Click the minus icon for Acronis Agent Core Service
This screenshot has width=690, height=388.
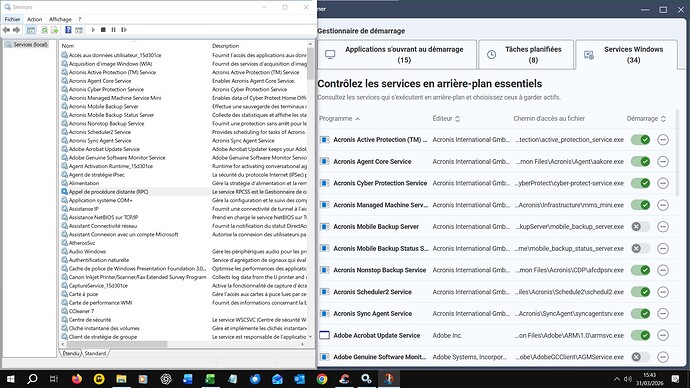coord(663,161)
